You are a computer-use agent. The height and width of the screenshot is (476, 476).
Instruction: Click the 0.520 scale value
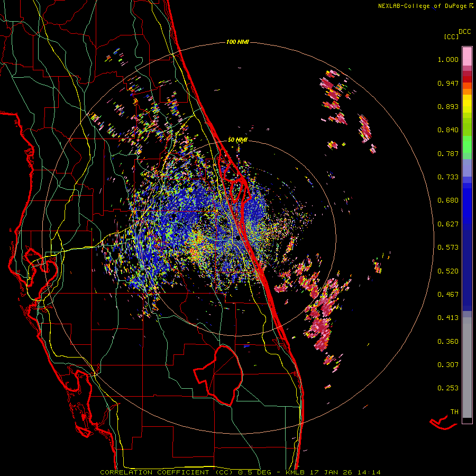448,271
